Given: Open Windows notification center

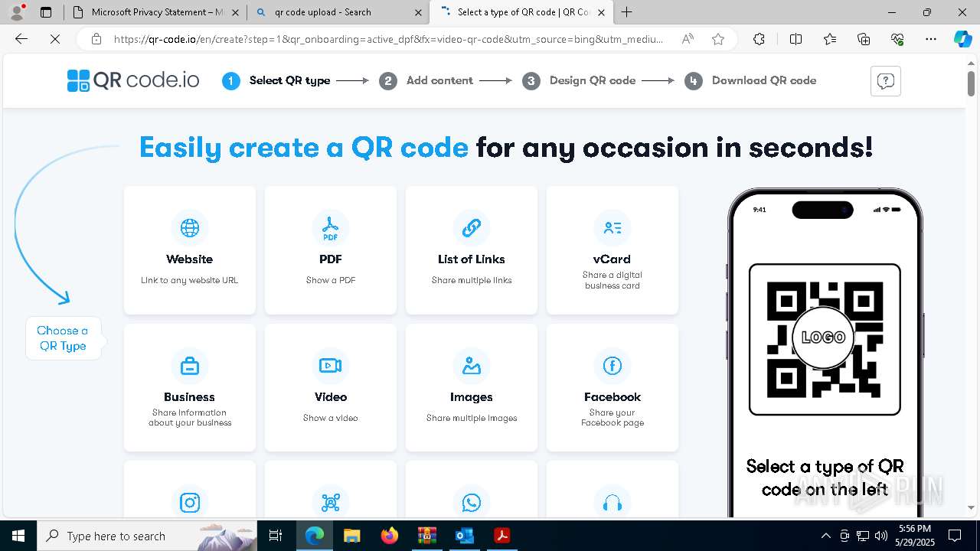Looking at the screenshot, I should coord(955,536).
